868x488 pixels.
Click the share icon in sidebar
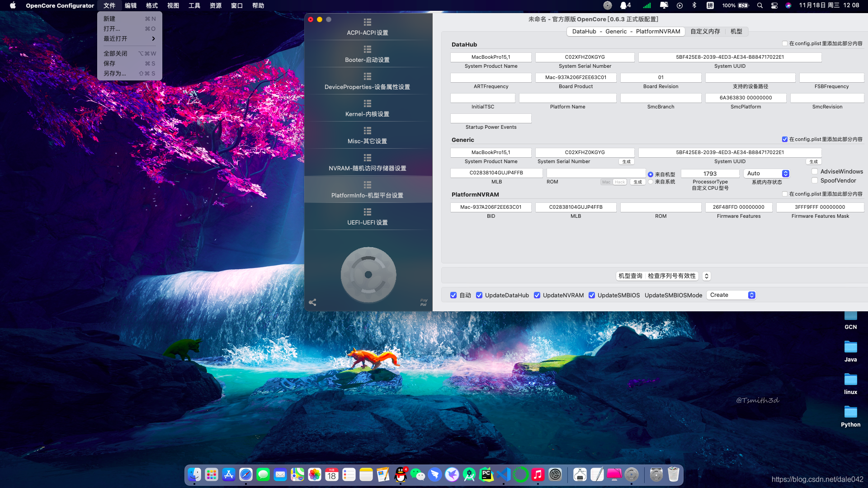pos(312,302)
